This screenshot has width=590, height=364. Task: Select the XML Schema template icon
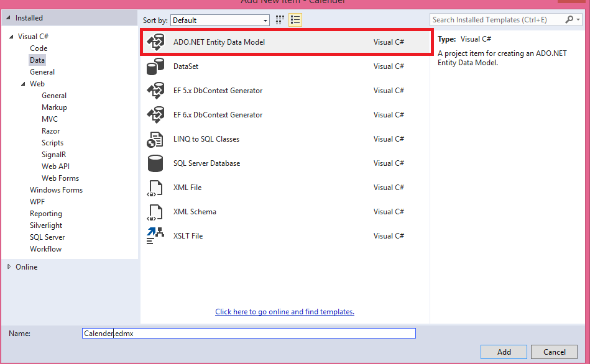click(155, 212)
